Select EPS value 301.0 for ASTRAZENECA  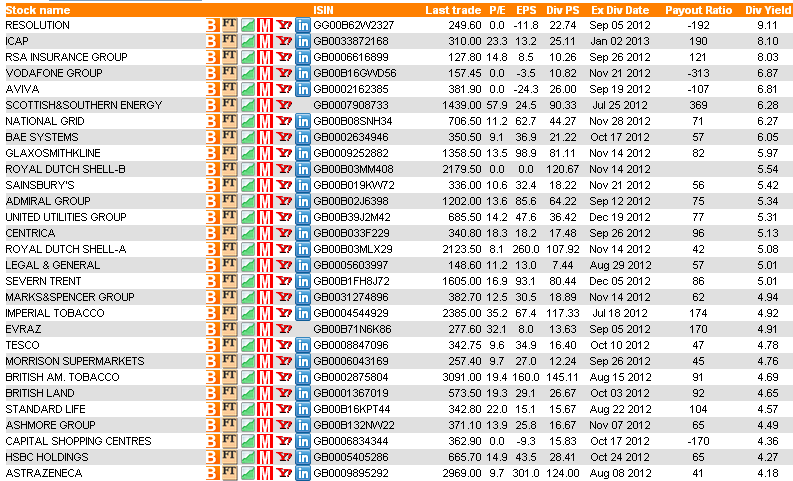point(526,473)
